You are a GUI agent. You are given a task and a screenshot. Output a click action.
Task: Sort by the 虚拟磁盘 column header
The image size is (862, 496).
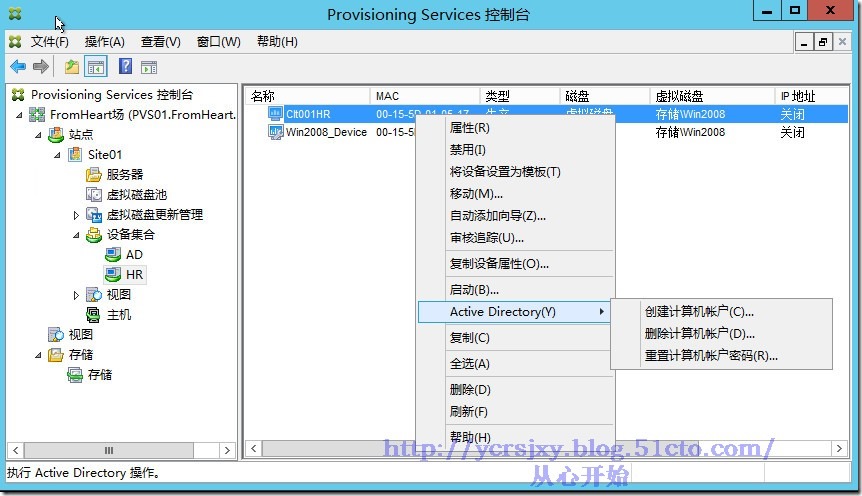[712, 96]
